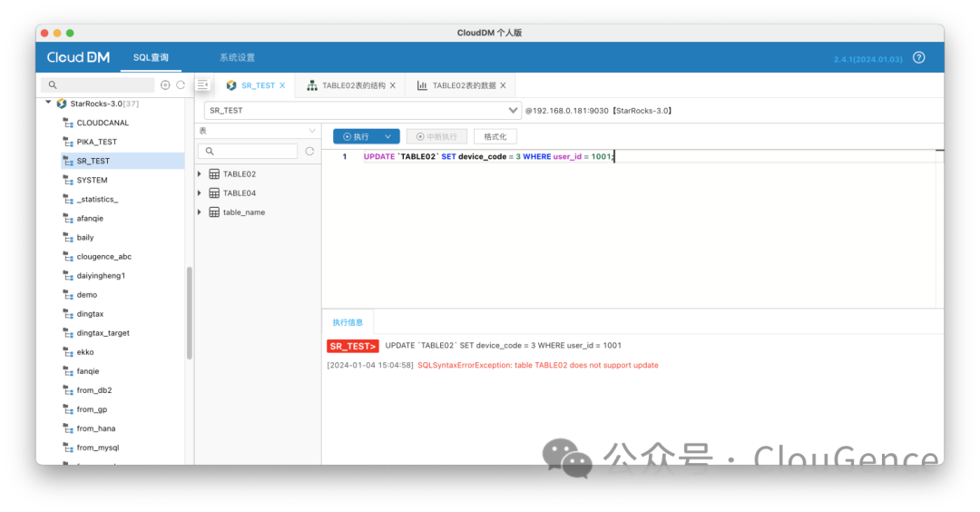
Task: Click the PIKA_TEST database icon
Action: pos(68,142)
